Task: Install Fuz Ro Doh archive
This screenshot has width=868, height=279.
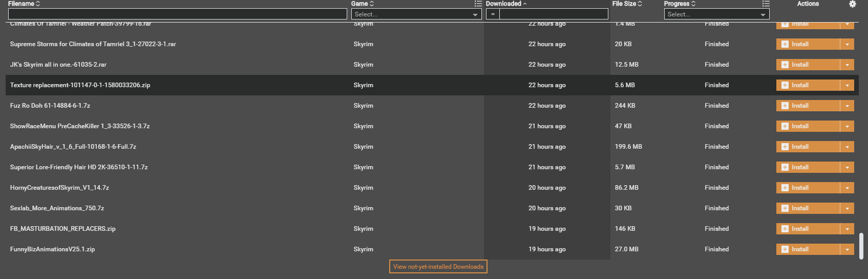Action: tap(808, 106)
